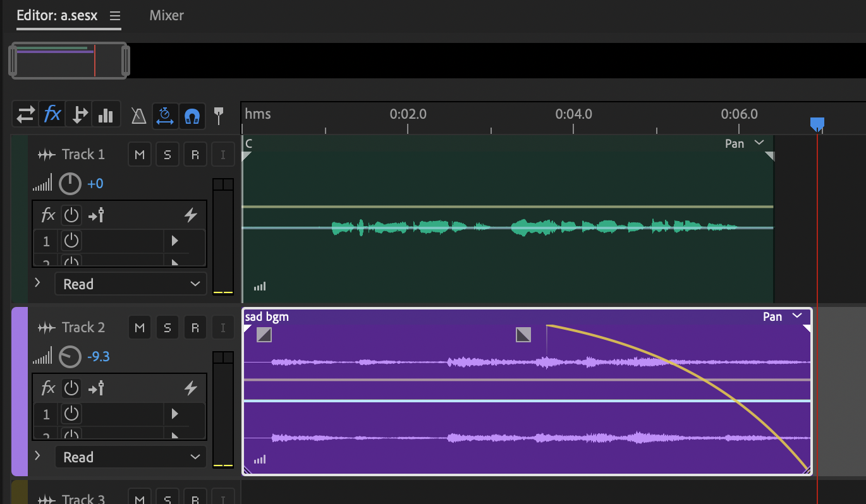Mute Track 1
Screen dimensions: 866x504
(140, 155)
